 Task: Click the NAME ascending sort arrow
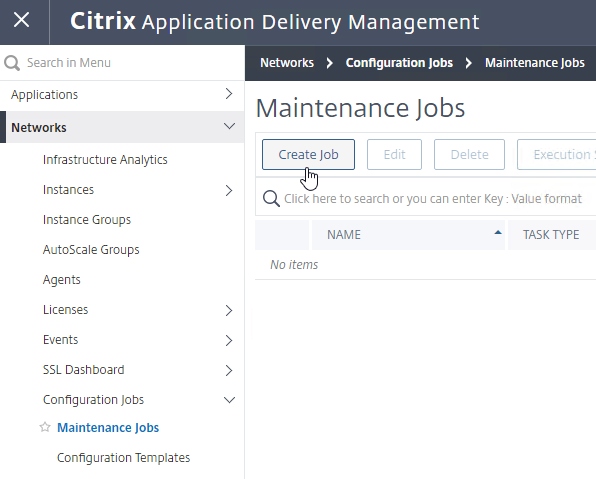498,233
